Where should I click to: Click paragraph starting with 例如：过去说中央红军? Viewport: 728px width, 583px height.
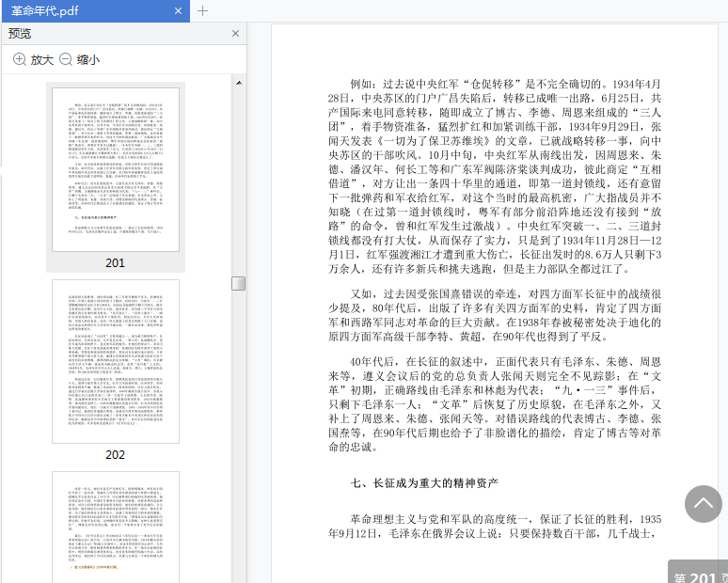tap(495, 177)
